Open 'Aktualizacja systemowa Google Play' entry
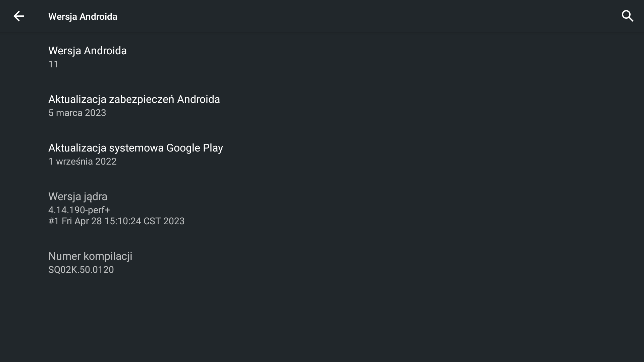Image resolution: width=644 pixels, height=362 pixels. pyautogui.click(x=136, y=148)
